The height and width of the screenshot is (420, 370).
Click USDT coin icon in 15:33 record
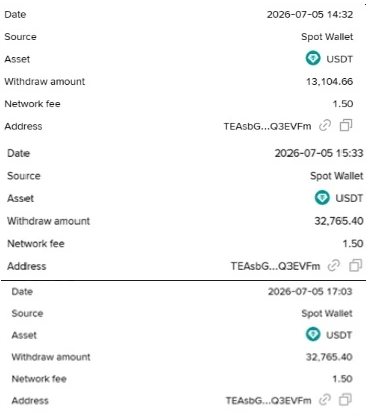tap(322, 198)
